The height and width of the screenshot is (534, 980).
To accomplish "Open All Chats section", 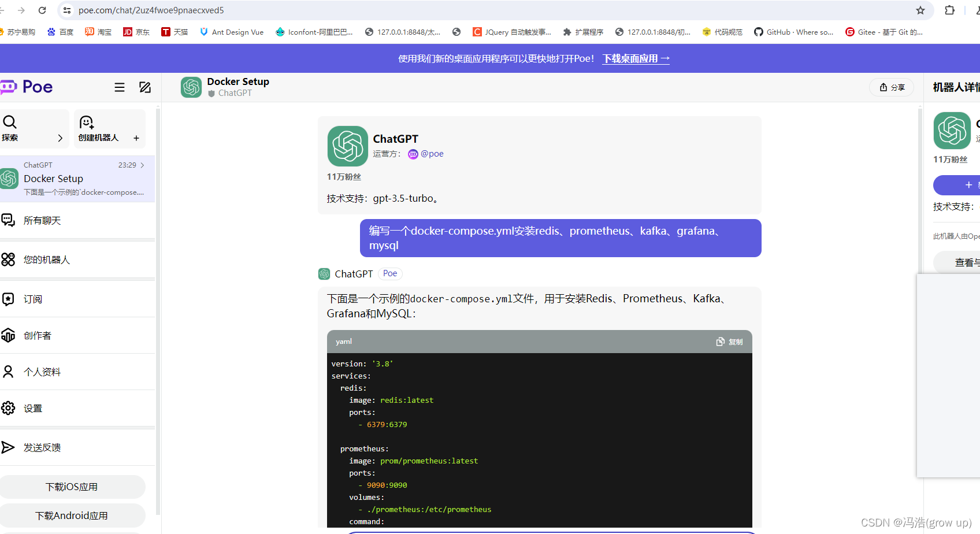I will coord(77,220).
